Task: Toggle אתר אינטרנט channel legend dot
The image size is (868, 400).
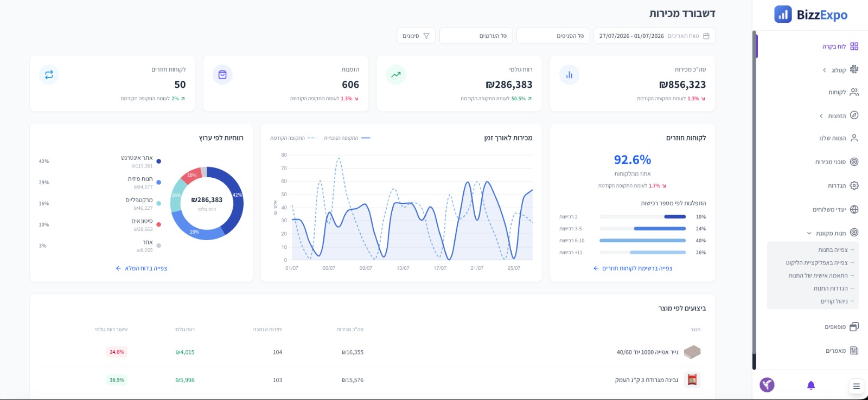Action: pos(158,161)
